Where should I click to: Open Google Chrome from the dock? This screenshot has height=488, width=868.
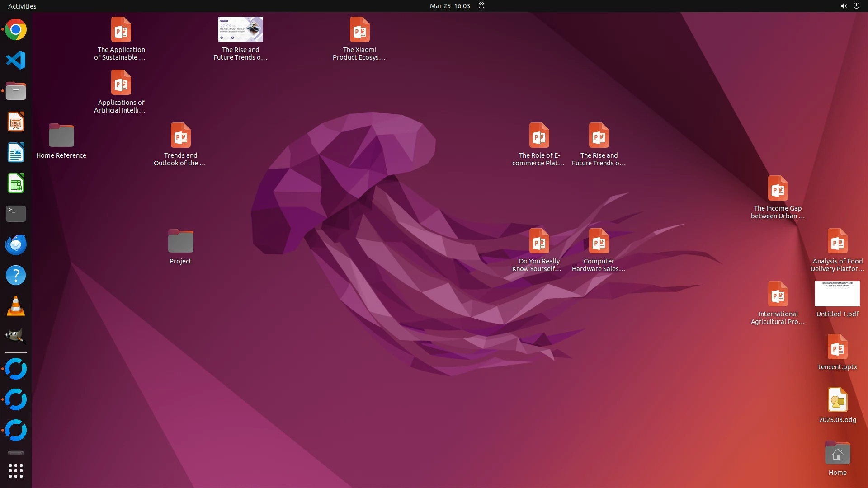click(x=16, y=30)
